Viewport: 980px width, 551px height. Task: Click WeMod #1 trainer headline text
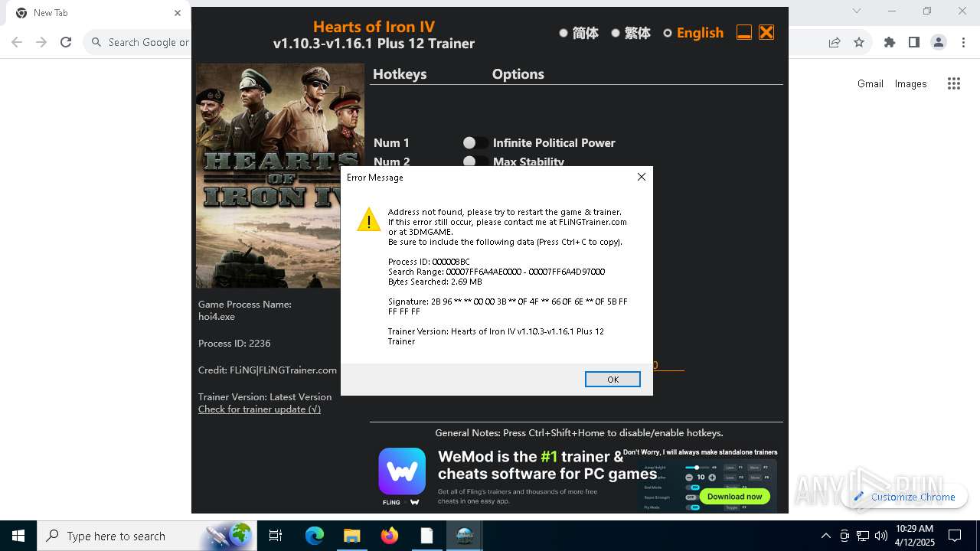547,465
